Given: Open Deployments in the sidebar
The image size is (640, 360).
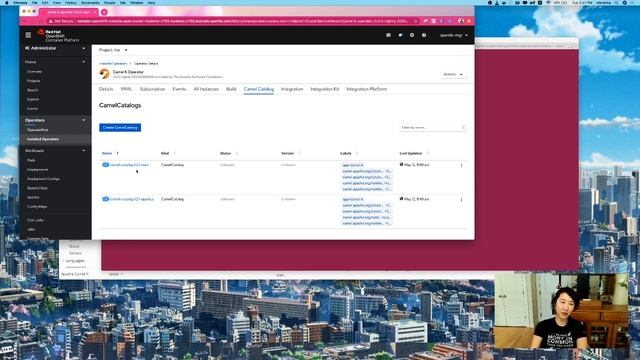Looking at the screenshot, I should (x=38, y=169).
